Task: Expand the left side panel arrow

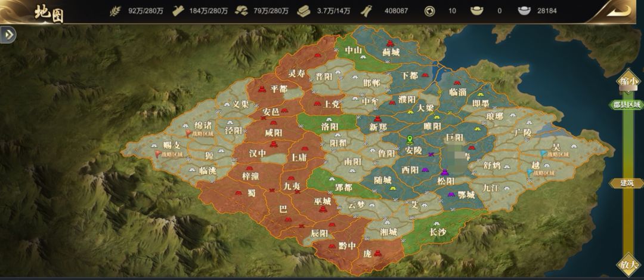Action: coord(8,35)
